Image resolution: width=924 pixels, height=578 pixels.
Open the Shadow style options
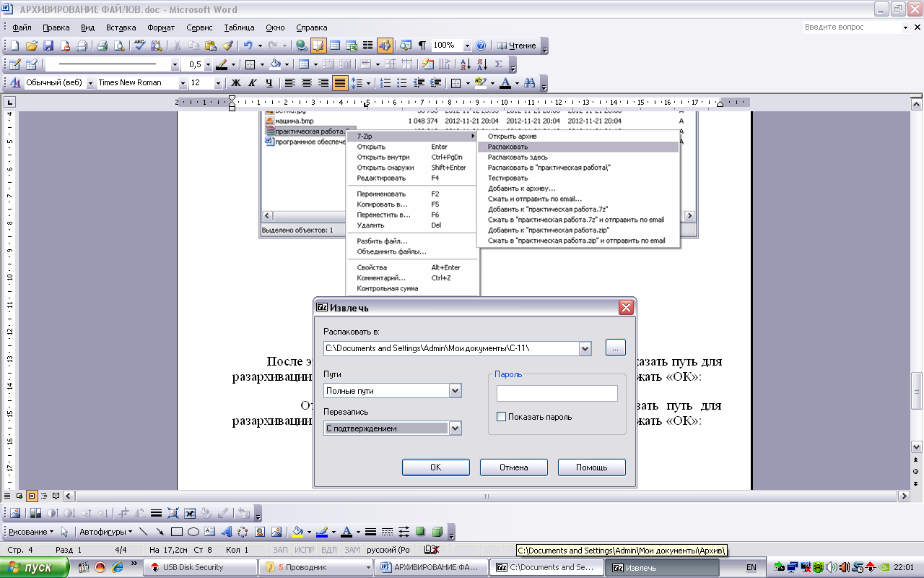[420, 532]
